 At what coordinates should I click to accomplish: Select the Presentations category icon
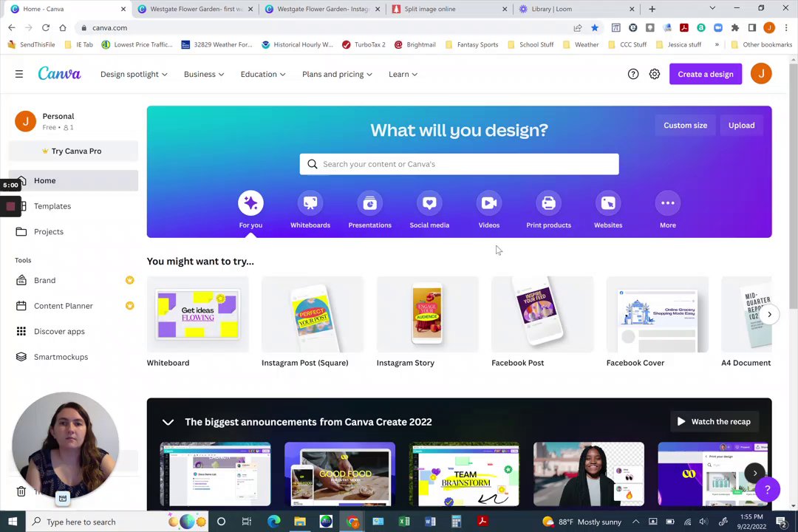click(x=370, y=203)
